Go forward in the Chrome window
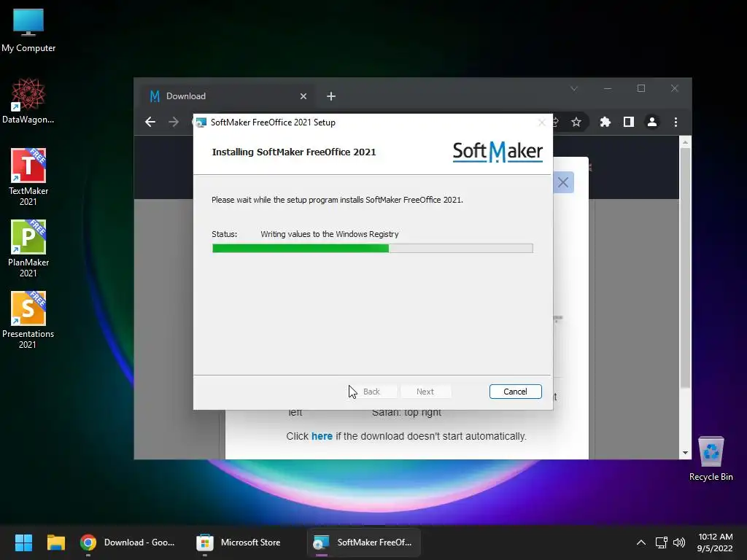 click(174, 122)
